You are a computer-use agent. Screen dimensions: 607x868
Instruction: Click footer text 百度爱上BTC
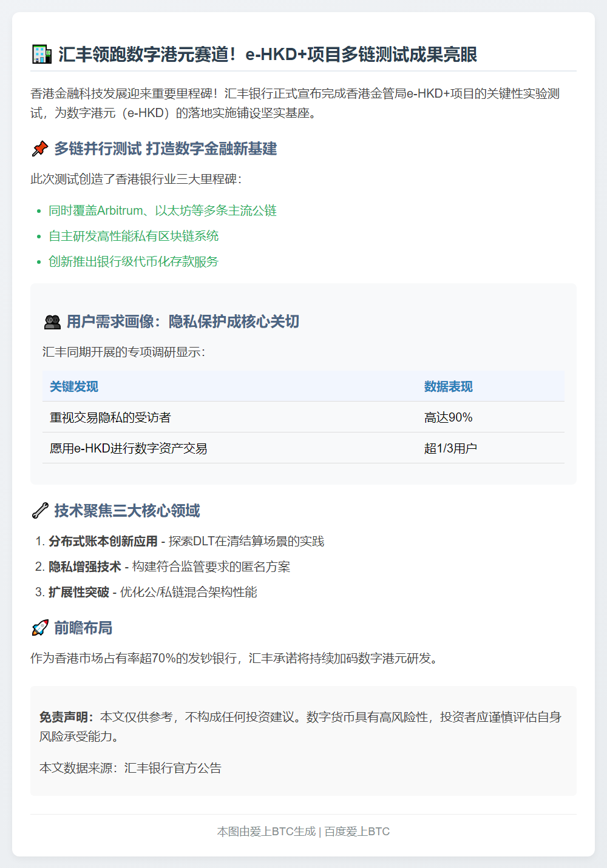tap(357, 832)
